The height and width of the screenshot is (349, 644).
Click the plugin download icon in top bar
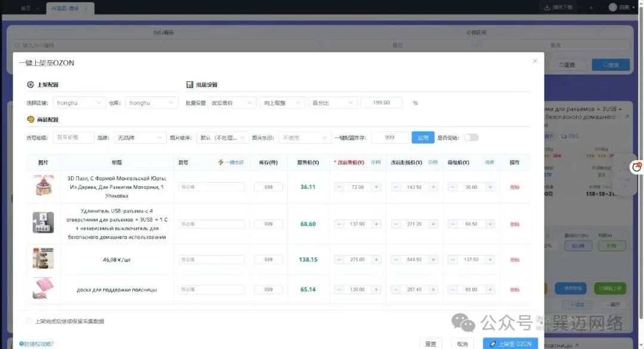547,7
